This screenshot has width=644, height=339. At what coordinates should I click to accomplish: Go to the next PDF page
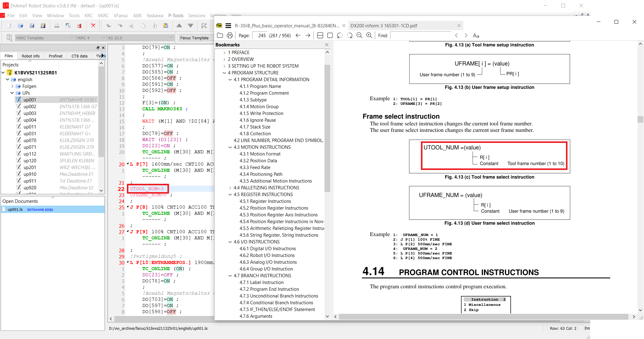coord(308,35)
